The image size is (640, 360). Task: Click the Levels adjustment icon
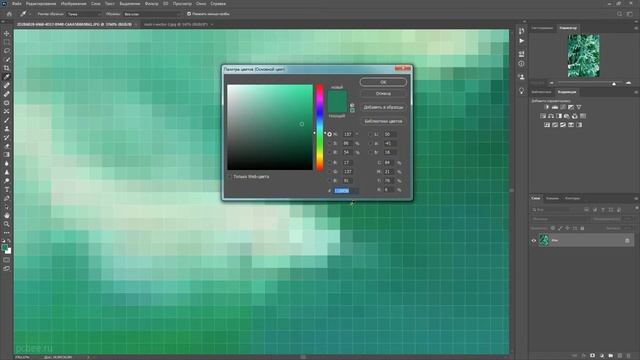point(555,107)
